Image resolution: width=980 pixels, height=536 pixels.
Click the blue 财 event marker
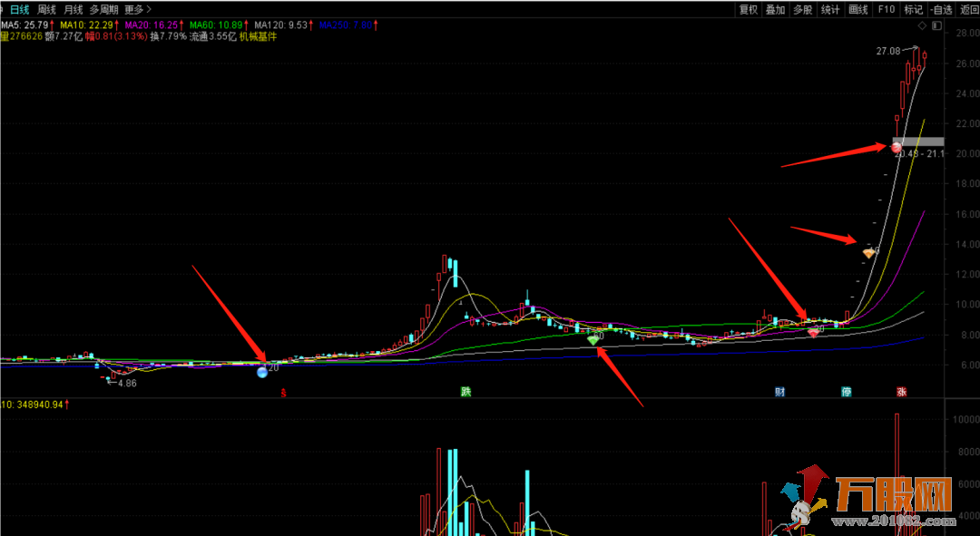click(x=780, y=393)
